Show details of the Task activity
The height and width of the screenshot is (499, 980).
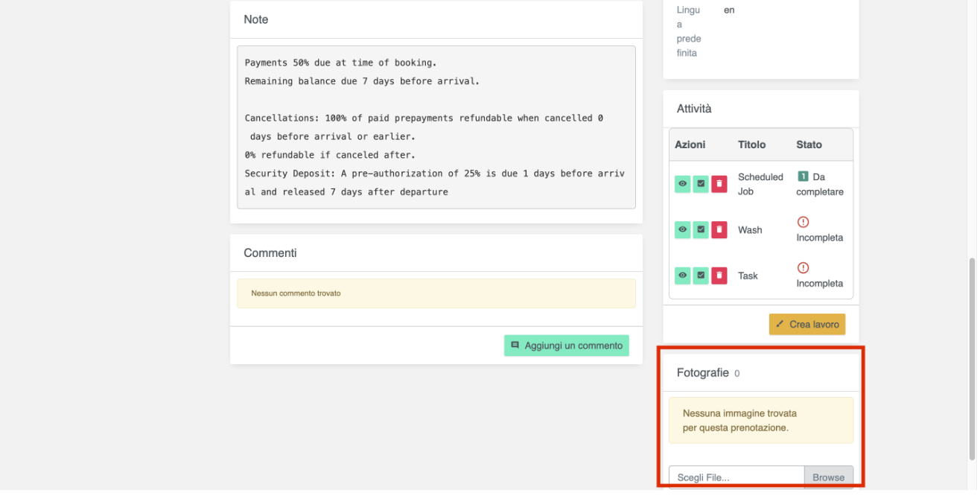pyautogui.click(x=682, y=276)
